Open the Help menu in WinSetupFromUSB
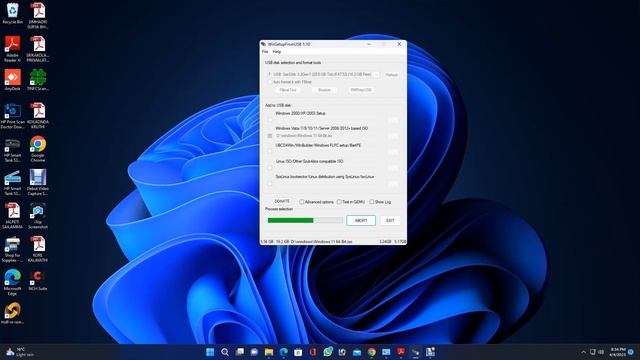The height and width of the screenshot is (360, 640). (x=277, y=52)
